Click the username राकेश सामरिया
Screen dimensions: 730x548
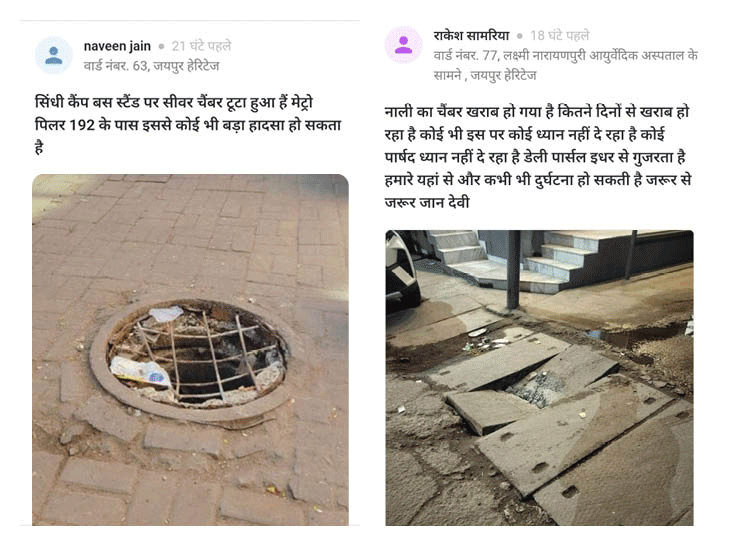point(471,35)
